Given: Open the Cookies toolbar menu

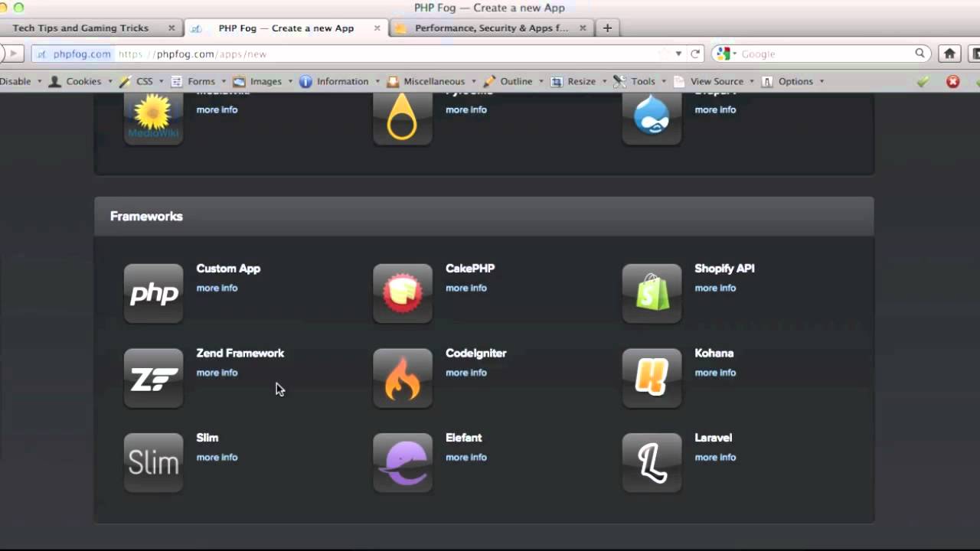Looking at the screenshot, I should click(x=80, y=81).
